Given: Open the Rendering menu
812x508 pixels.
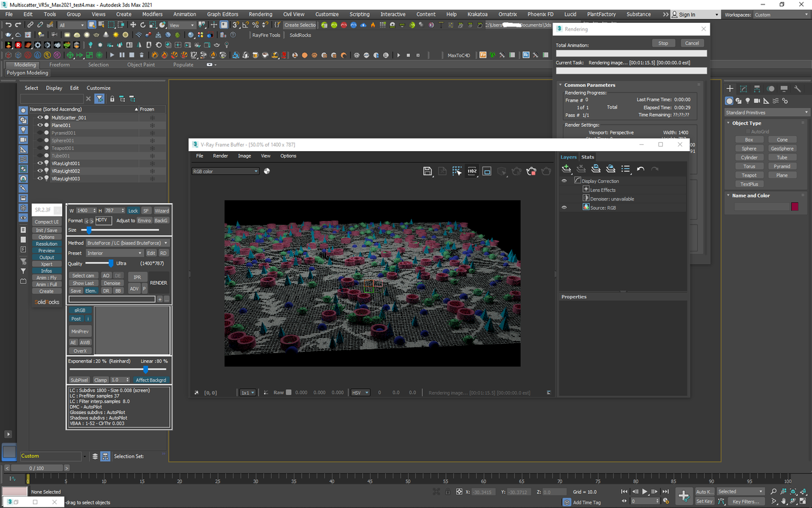Looking at the screenshot, I should 261,14.
